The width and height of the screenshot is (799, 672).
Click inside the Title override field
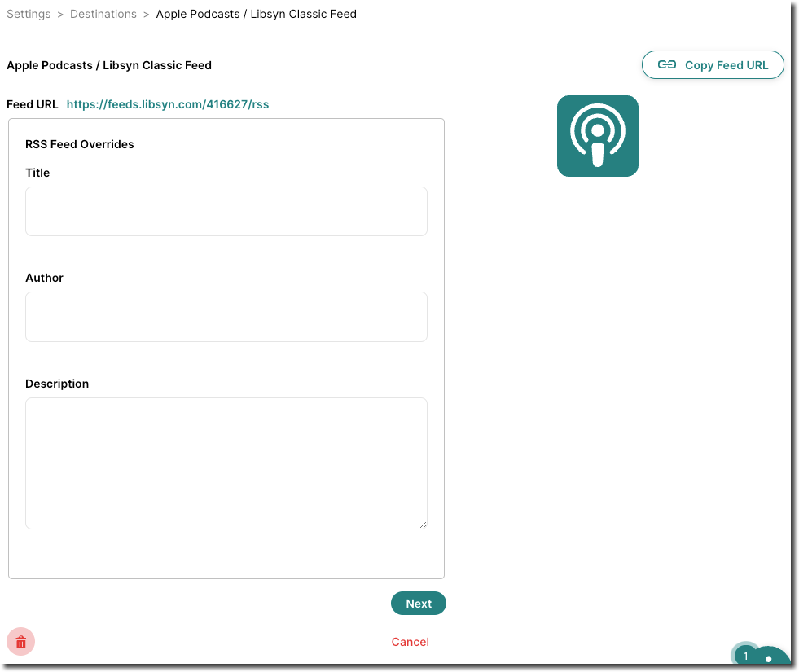click(x=226, y=211)
